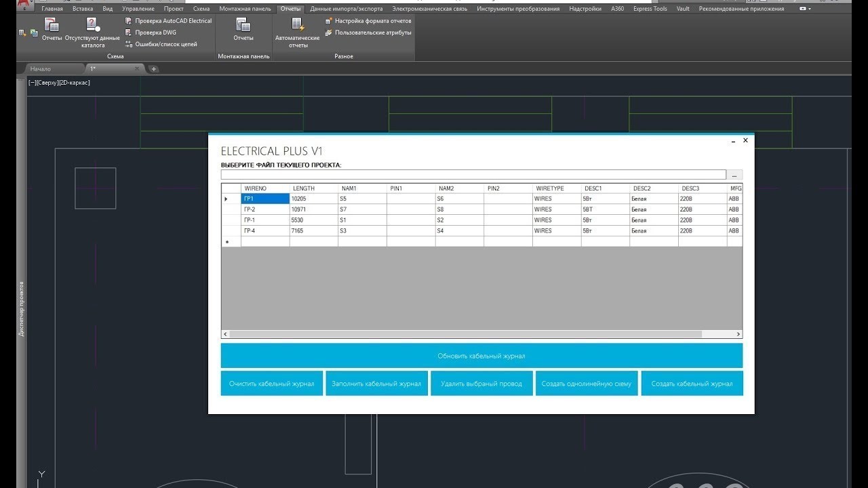Click the small table-edit icon at ribbon far left
The height and width of the screenshot is (488, 868).
point(22,33)
